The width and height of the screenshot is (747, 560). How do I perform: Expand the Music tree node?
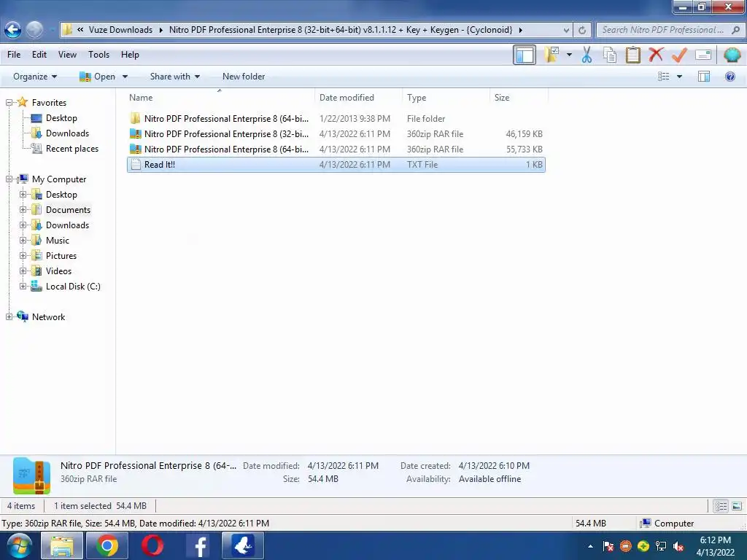(23, 241)
